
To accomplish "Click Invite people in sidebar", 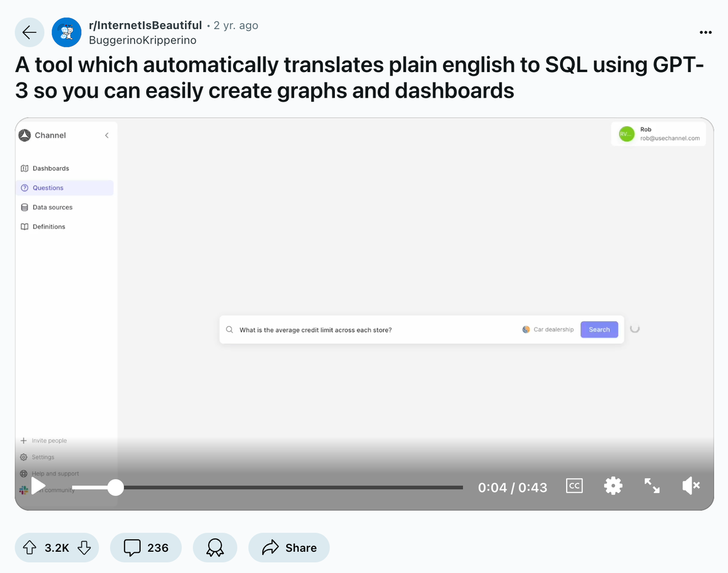I will 44,441.
